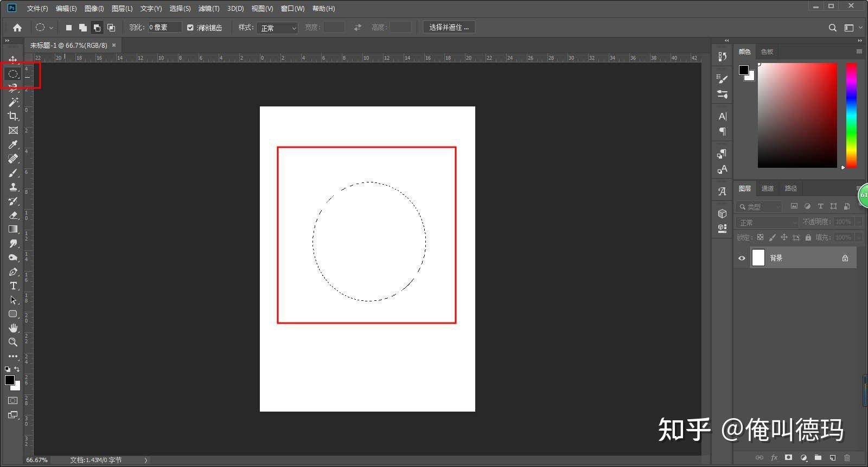Select the Hand tool
The height and width of the screenshot is (467, 868).
[13, 328]
